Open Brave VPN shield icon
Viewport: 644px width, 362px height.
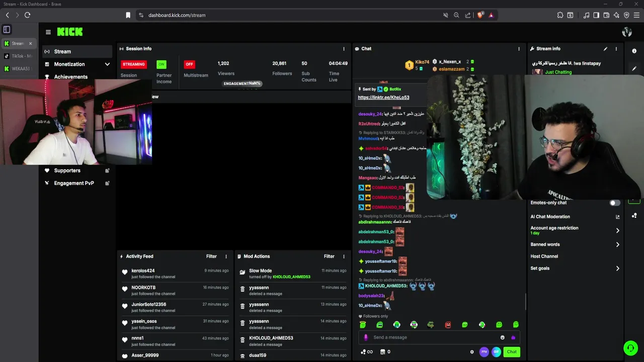click(x=626, y=15)
